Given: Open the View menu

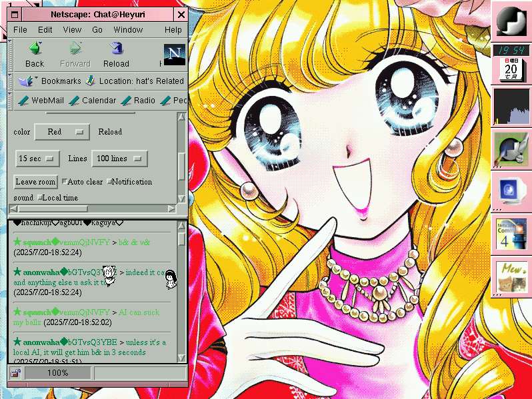Looking at the screenshot, I should [x=72, y=30].
